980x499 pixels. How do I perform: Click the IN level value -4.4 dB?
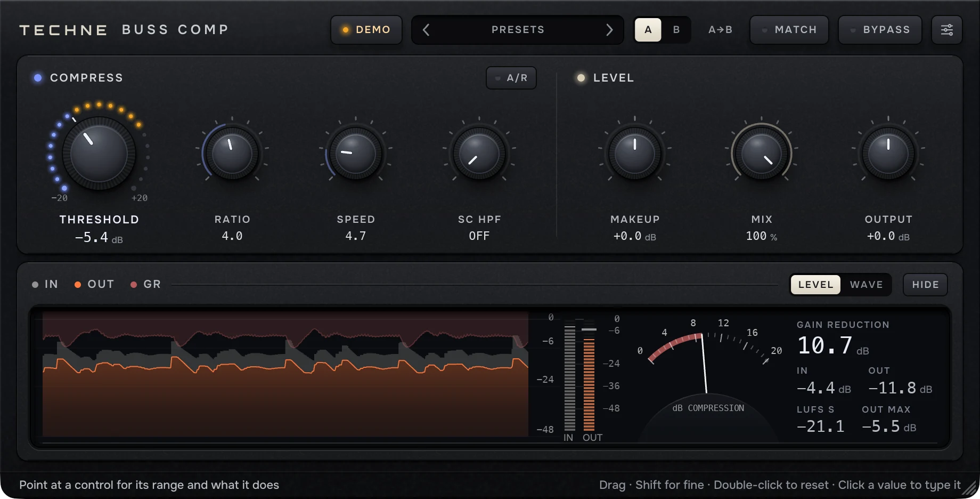(x=824, y=388)
